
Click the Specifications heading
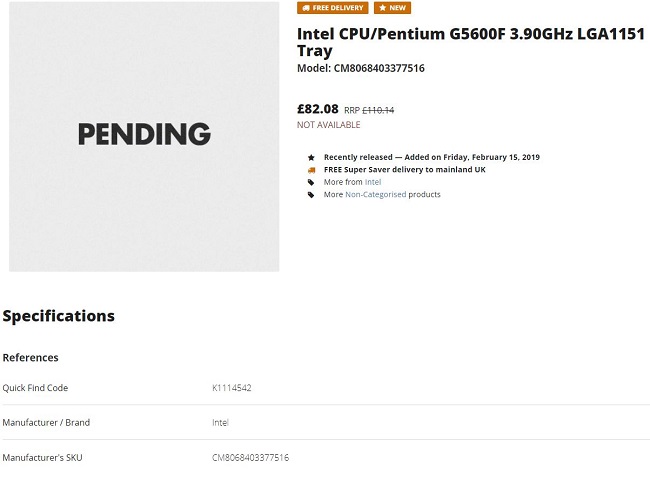[x=59, y=316]
